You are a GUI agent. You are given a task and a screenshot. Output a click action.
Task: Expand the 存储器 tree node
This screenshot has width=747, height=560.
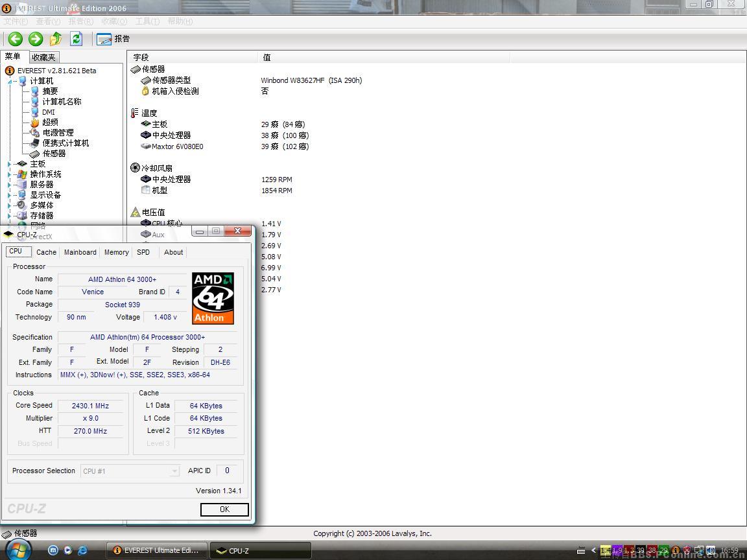(10, 216)
